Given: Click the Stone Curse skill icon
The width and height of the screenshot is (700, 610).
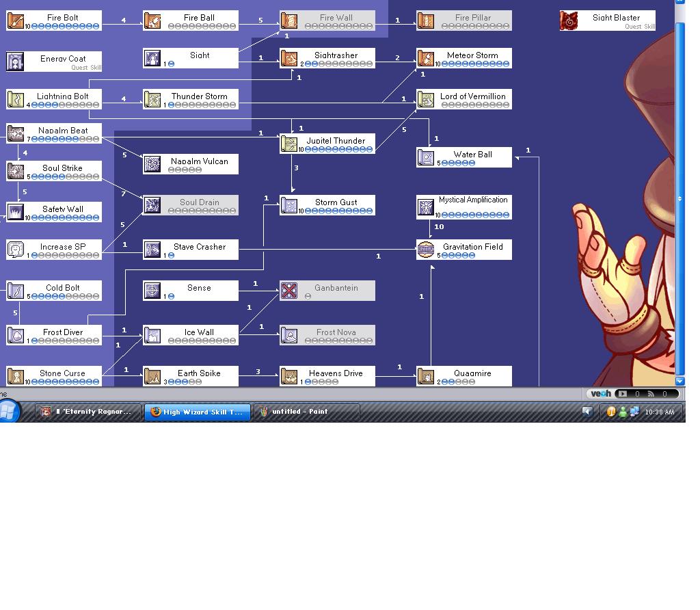Looking at the screenshot, I should [x=16, y=376].
